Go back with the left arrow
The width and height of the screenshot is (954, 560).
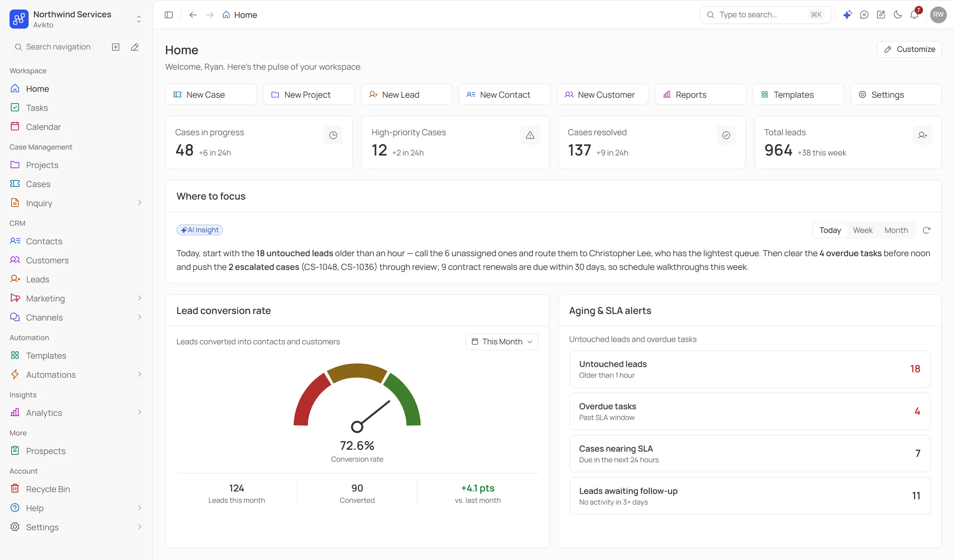193,15
